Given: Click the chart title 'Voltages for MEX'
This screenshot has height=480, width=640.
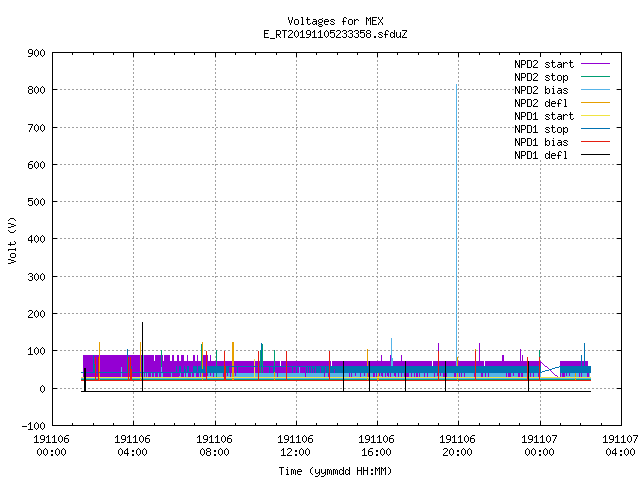Looking at the screenshot, I should click(x=335, y=21).
